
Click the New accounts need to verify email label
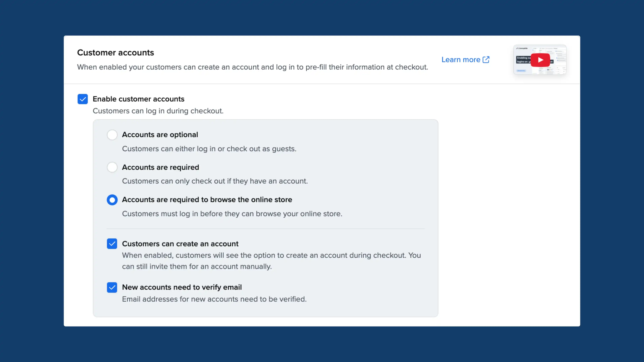(182, 287)
